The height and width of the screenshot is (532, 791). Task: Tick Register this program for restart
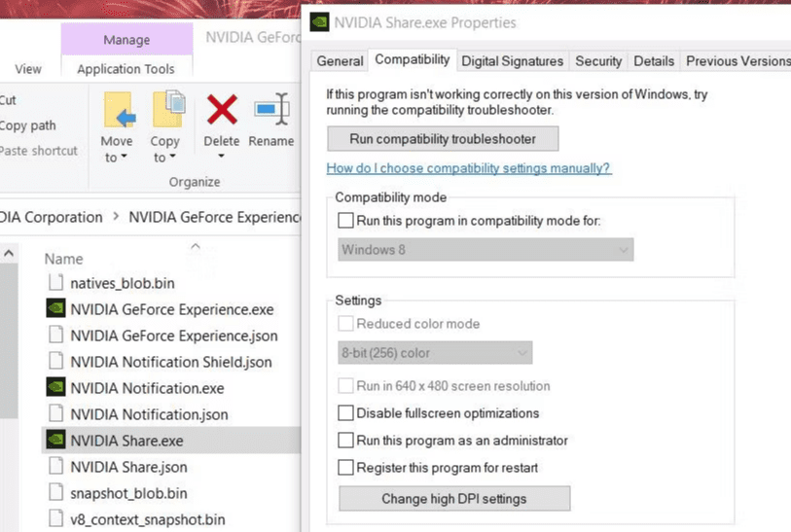click(x=345, y=468)
